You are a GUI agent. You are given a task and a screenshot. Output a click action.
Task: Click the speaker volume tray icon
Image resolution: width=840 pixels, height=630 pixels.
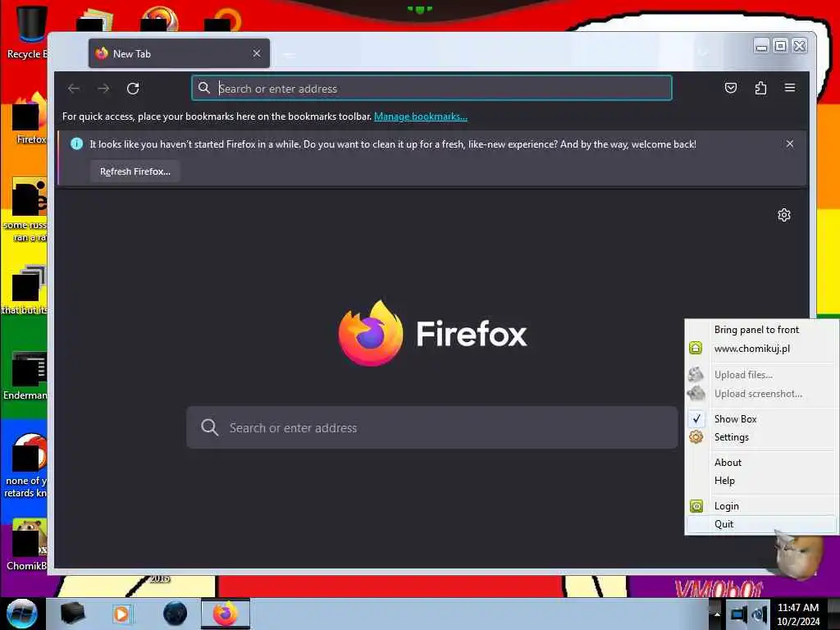click(x=759, y=614)
